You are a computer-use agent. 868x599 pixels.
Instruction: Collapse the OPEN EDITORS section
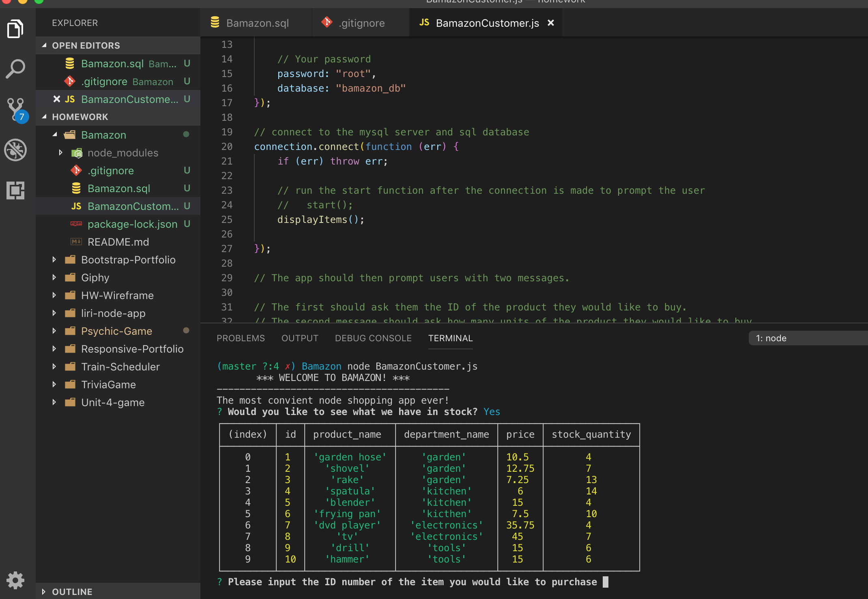pos(86,45)
